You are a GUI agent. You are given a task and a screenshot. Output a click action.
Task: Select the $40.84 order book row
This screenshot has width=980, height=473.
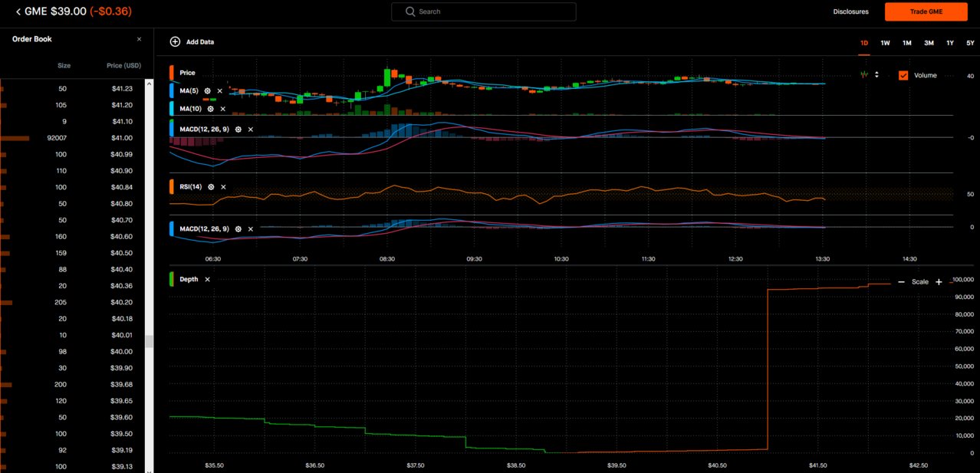(72, 188)
